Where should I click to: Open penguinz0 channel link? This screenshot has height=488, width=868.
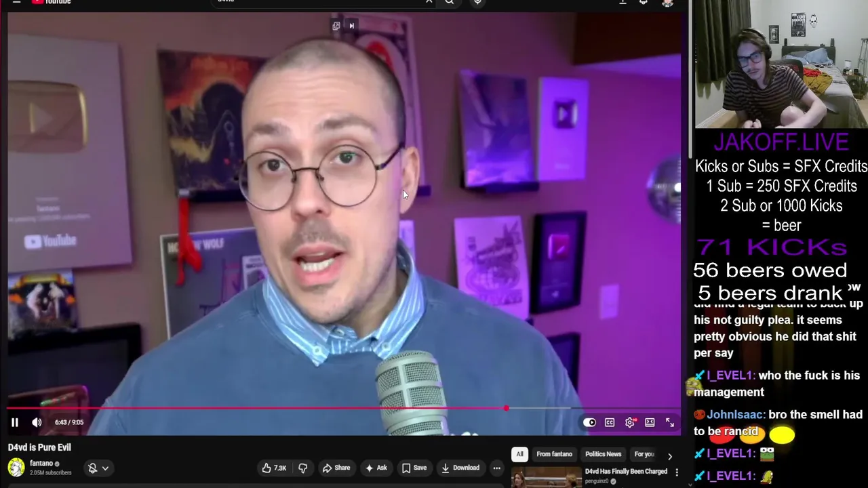click(x=597, y=481)
